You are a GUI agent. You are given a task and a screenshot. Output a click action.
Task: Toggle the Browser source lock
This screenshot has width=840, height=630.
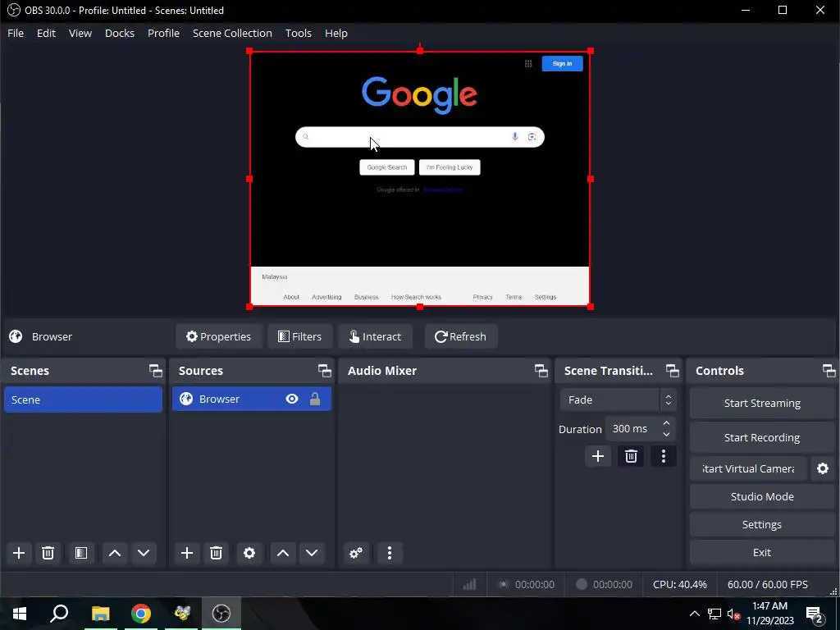[x=315, y=399]
